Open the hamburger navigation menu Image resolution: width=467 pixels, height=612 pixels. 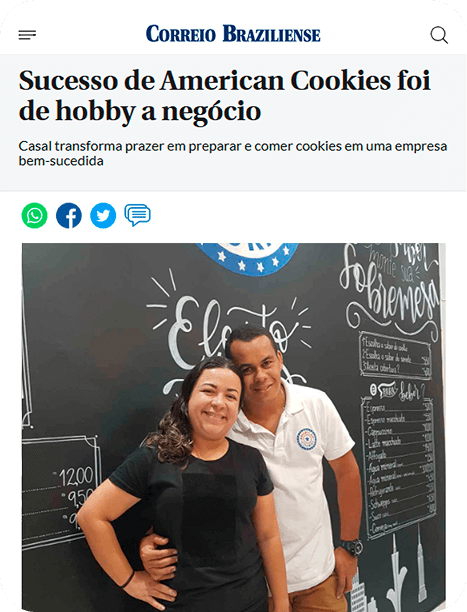click(27, 35)
